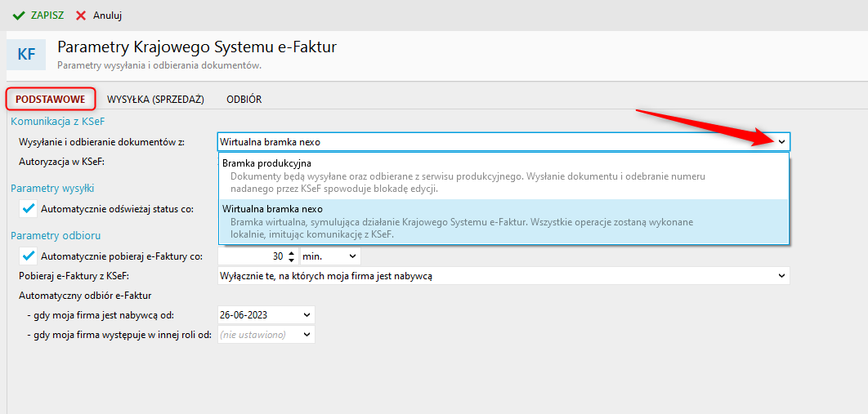This screenshot has width=868, height=414.
Task: Toggle 'Automatycznie pobieraj e-Faktury co' checkbox
Action: click(29, 256)
